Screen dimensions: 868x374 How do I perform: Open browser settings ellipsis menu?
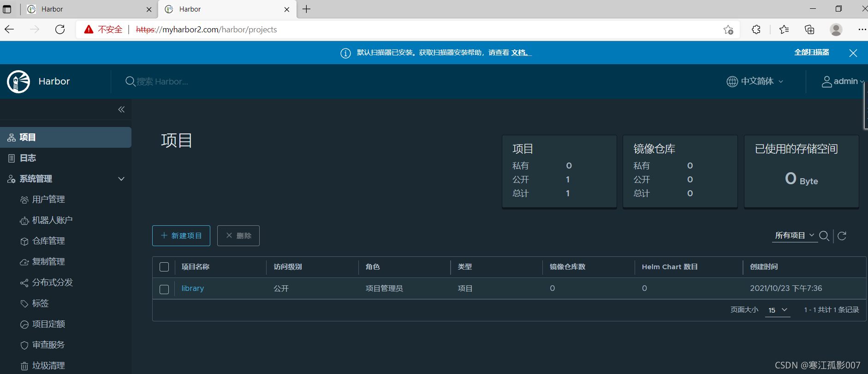(862, 30)
